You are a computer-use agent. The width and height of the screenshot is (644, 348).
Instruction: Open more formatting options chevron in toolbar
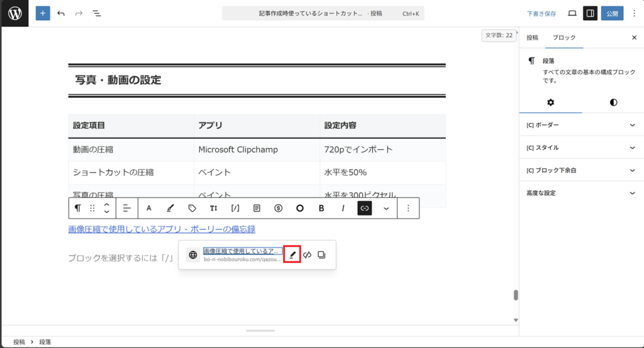coord(386,208)
